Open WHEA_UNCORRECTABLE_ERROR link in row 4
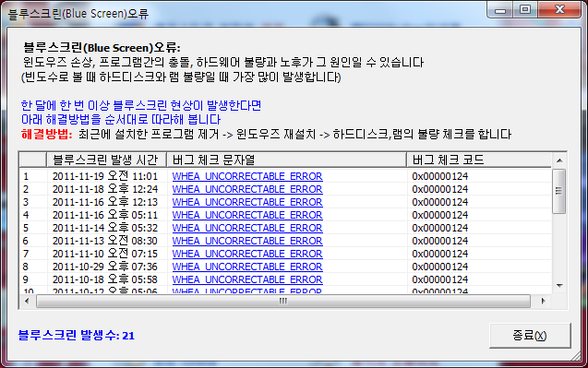 tap(247, 215)
